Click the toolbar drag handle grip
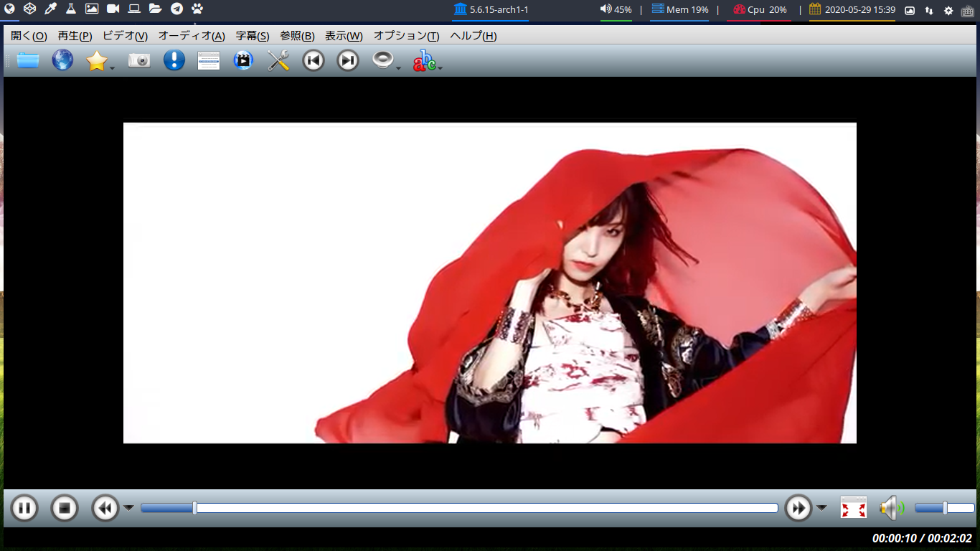 (x=7, y=61)
